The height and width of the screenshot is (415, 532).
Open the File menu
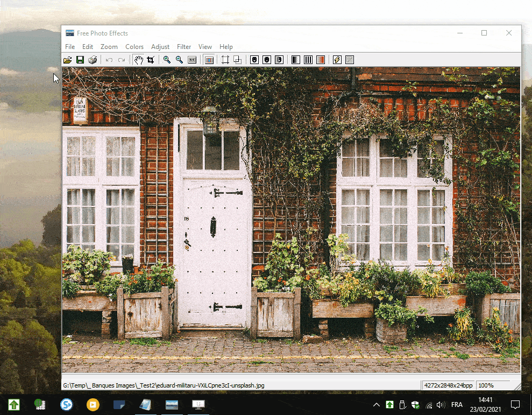tap(70, 47)
